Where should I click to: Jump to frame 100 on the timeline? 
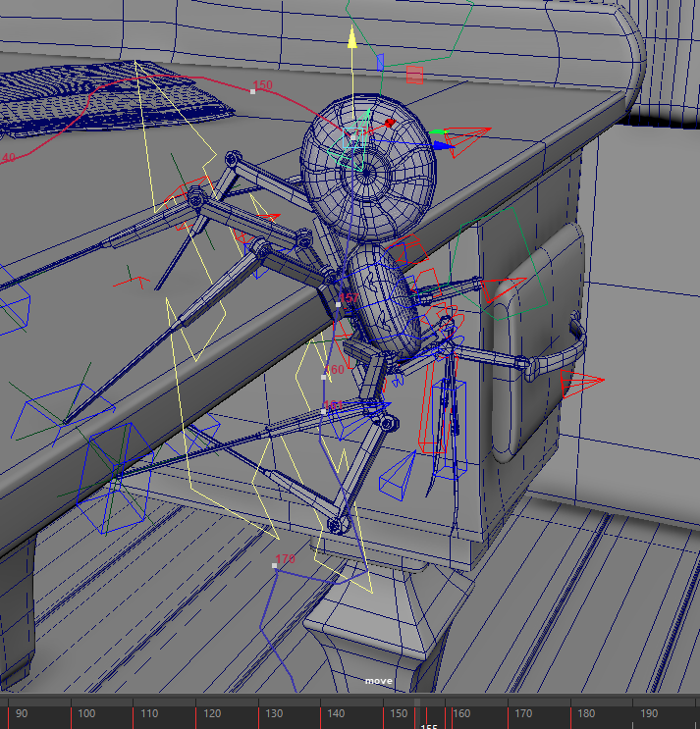[x=72, y=714]
